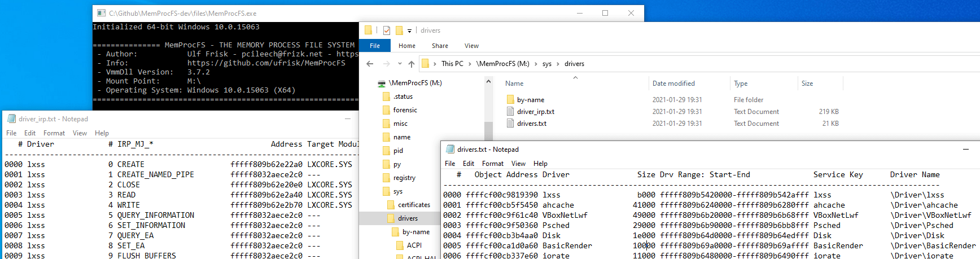Open the Home ribbon tab in Explorer
Image resolution: width=980 pixels, height=259 pixels.
pyautogui.click(x=407, y=46)
